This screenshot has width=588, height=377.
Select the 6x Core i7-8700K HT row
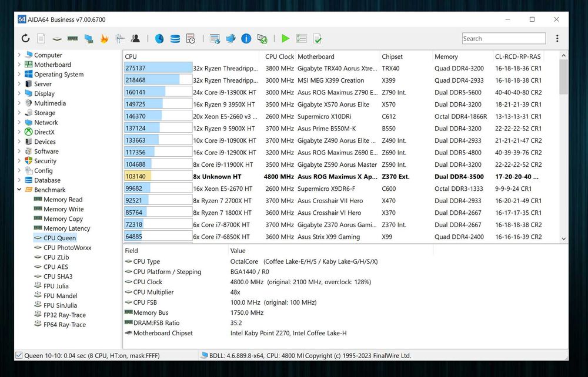[x=340, y=225]
